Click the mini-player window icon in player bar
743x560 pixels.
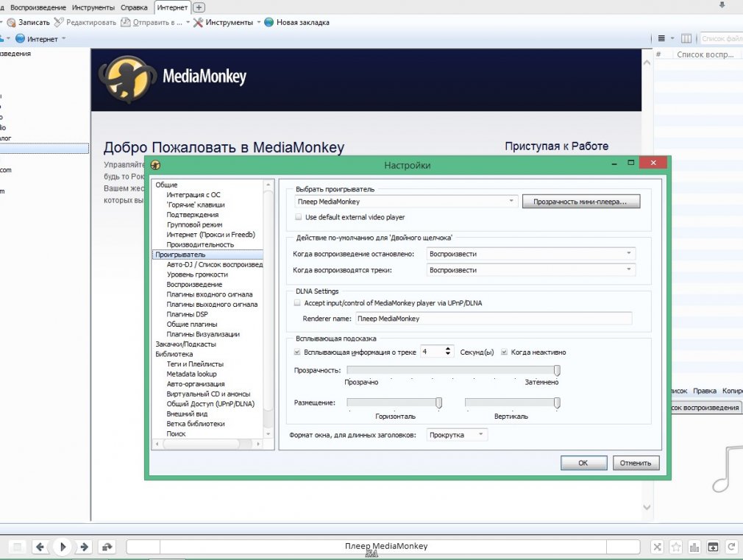pos(713,547)
